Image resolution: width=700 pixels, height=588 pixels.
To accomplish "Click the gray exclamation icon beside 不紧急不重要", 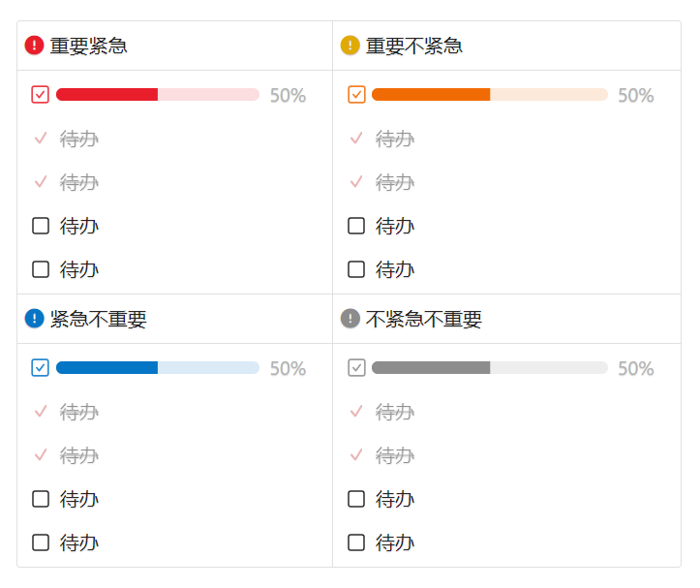I will point(350,319).
